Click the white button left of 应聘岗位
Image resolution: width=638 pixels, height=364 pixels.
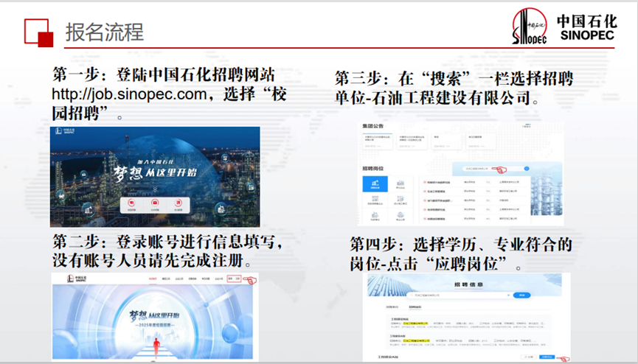(527, 357)
